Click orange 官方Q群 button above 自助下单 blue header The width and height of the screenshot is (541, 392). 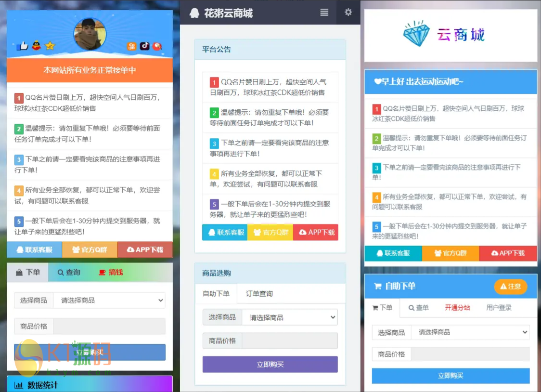(451, 253)
